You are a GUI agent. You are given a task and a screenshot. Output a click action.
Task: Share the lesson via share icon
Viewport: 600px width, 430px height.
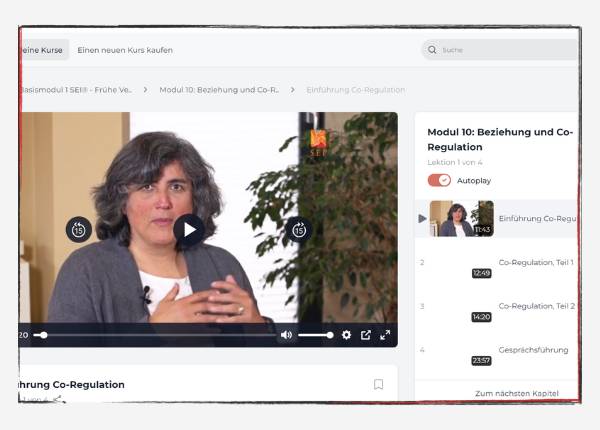click(x=58, y=400)
